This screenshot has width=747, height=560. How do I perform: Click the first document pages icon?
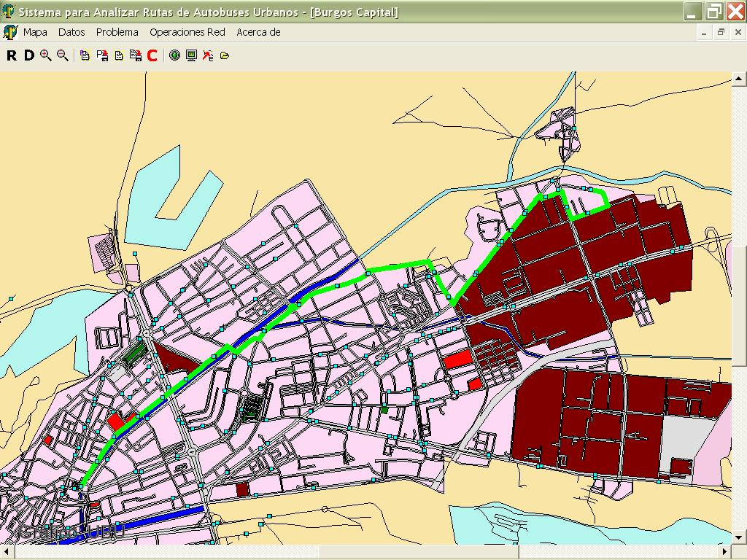(x=85, y=55)
